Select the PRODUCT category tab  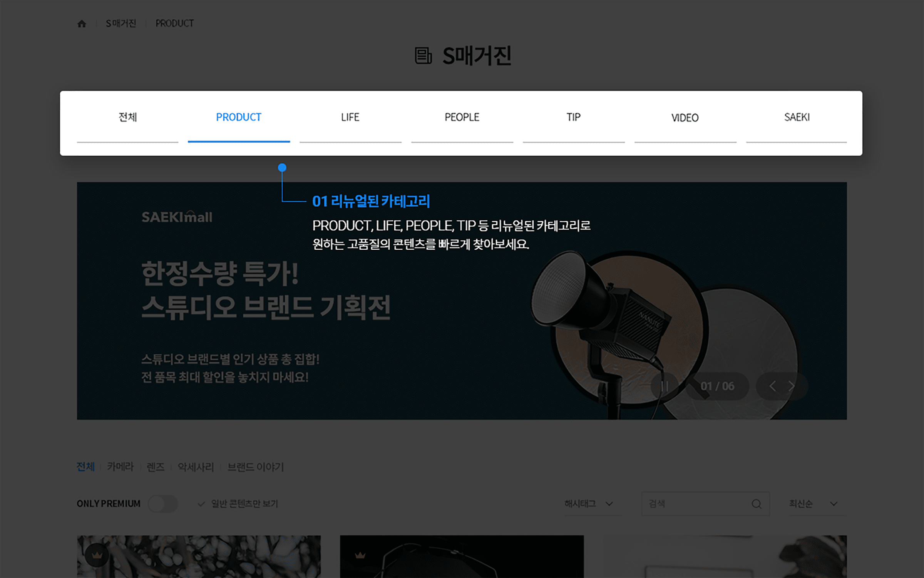pyautogui.click(x=239, y=117)
